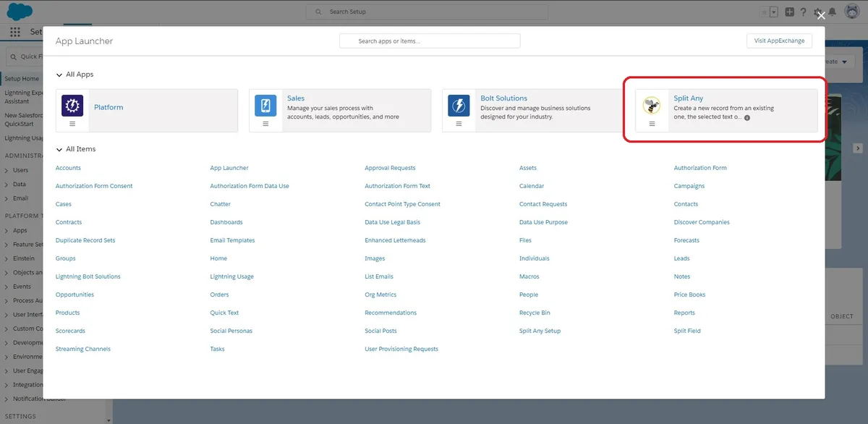Collapse the All Items section
The width and height of the screenshot is (868, 424).
(59, 149)
